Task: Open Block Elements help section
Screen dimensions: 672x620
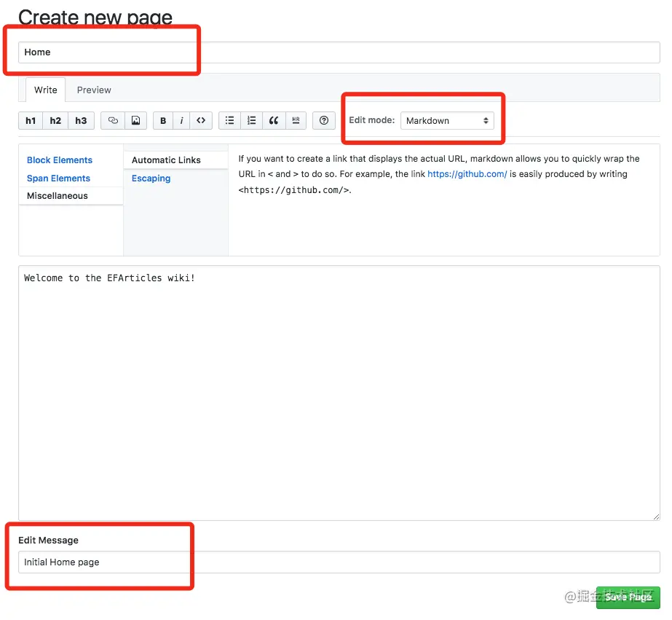Action: click(x=60, y=160)
